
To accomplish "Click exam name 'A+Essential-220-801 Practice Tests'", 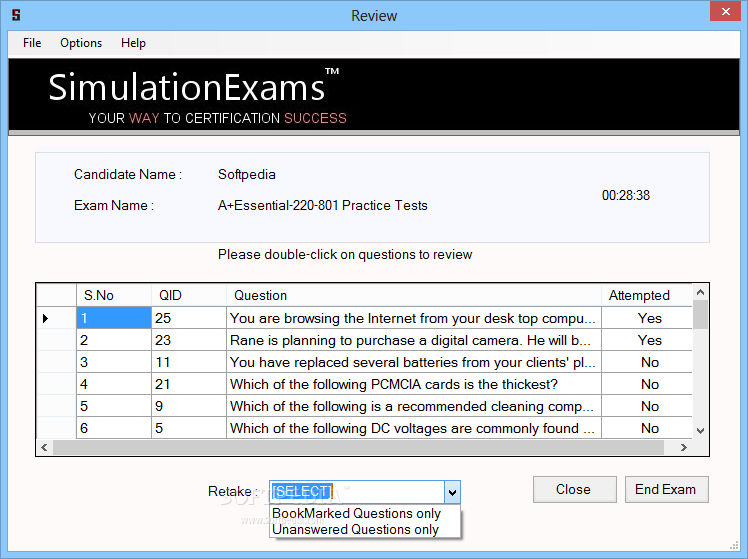I will click(x=322, y=206).
